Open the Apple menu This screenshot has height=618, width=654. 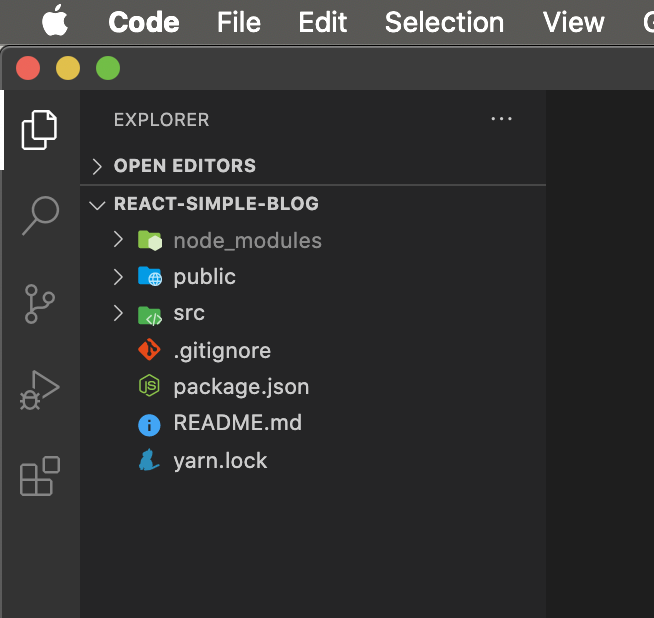coord(55,21)
